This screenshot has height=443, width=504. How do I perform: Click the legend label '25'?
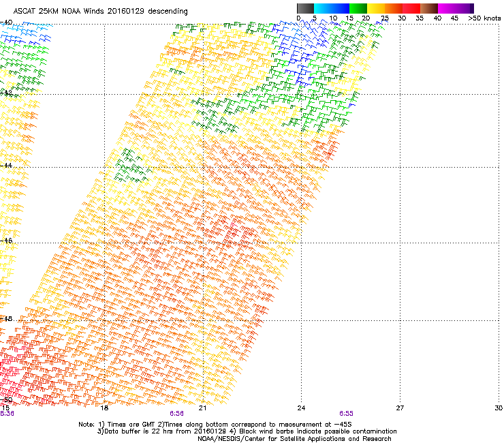click(x=385, y=18)
